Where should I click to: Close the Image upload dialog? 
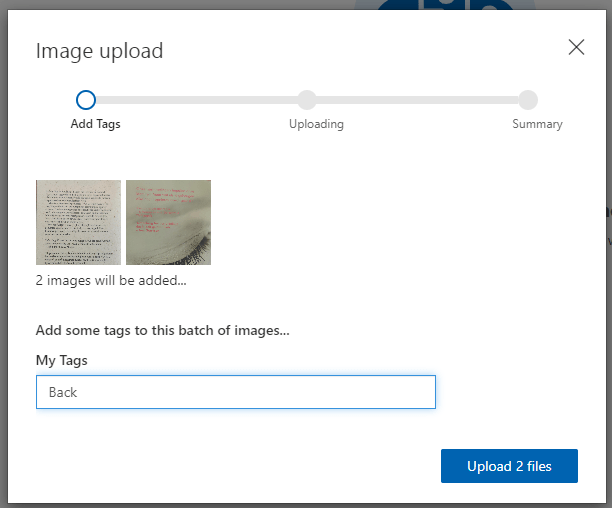click(576, 47)
